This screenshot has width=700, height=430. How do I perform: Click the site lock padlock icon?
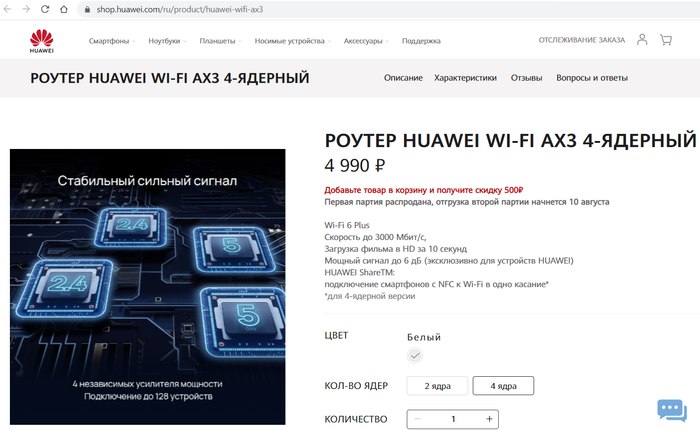(x=87, y=9)
